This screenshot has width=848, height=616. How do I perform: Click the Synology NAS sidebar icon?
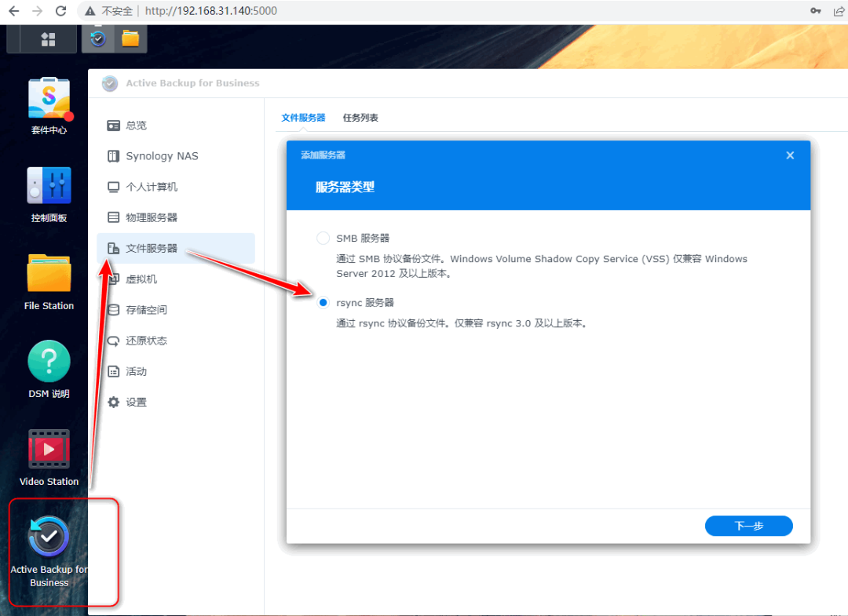114,156
